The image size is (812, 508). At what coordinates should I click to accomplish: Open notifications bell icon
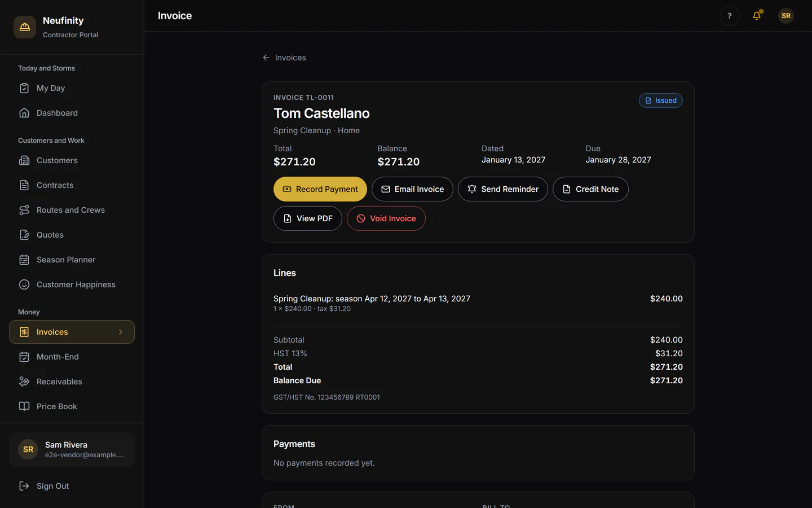pos(757,16)
